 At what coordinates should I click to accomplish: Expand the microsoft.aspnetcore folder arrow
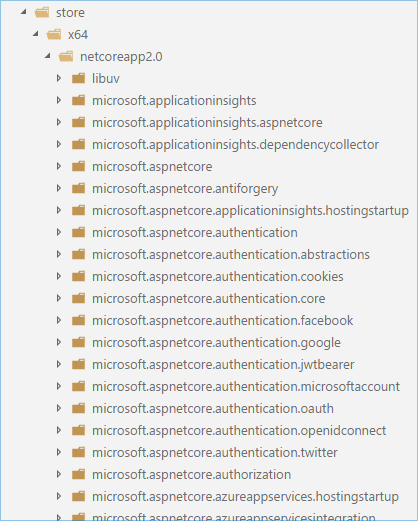point(59,166)
